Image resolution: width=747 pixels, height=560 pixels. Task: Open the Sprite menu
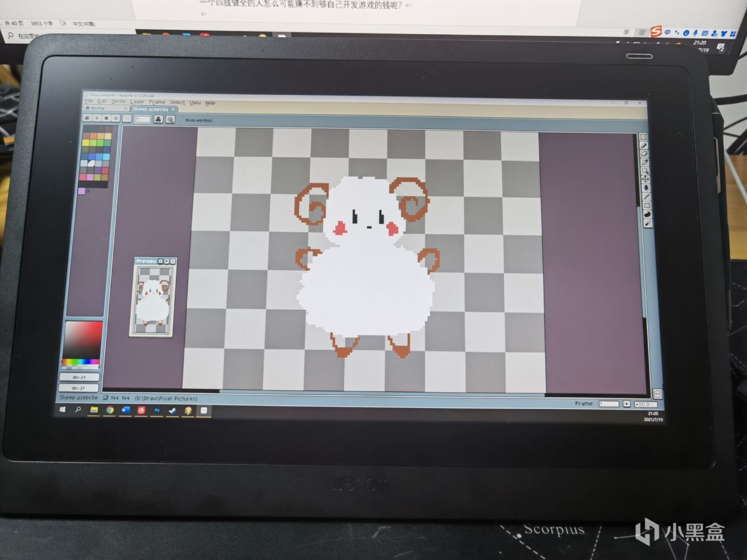point(119,102)
